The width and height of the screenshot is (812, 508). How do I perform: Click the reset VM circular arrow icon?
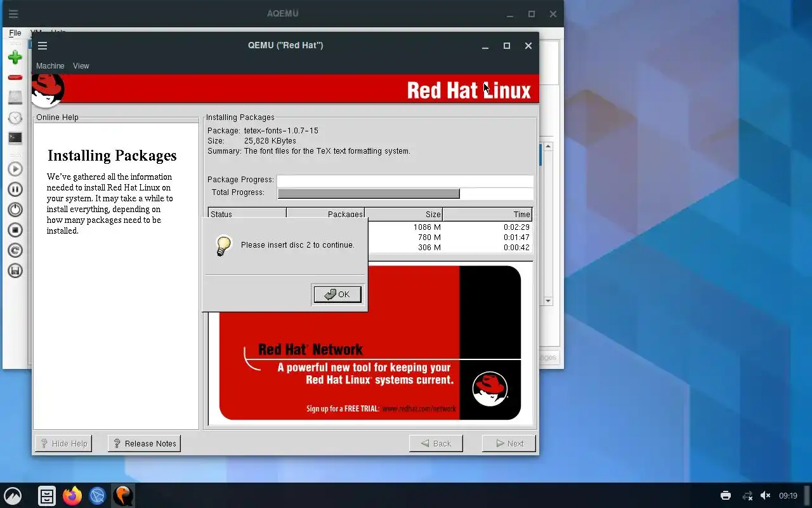[x=15, y=250]
